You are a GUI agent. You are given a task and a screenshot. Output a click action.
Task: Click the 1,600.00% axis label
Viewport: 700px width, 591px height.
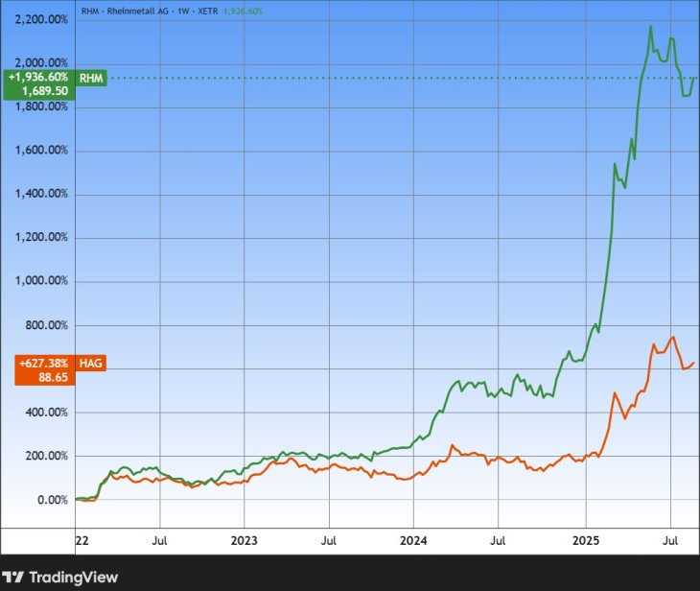[41, 150]
